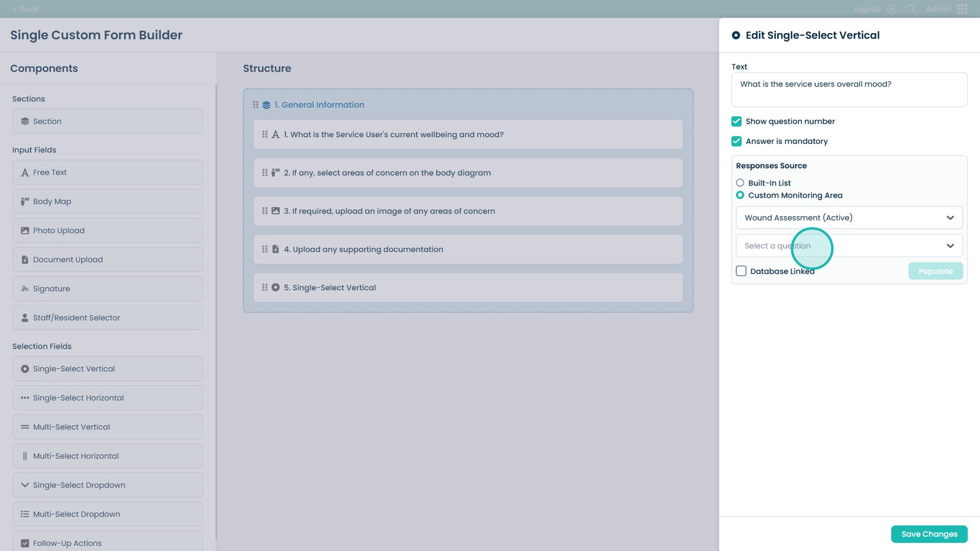Viewport: 980px width, 551px height.
Task: Click drag handle of General Information section
Action: (x=255, y=105)
